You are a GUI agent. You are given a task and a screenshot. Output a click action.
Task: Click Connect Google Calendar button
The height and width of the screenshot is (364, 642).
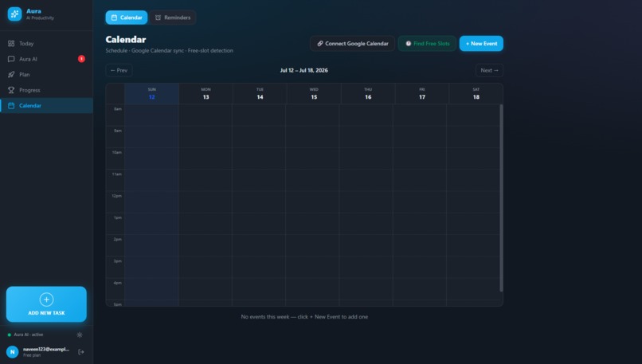click(353, 43)
